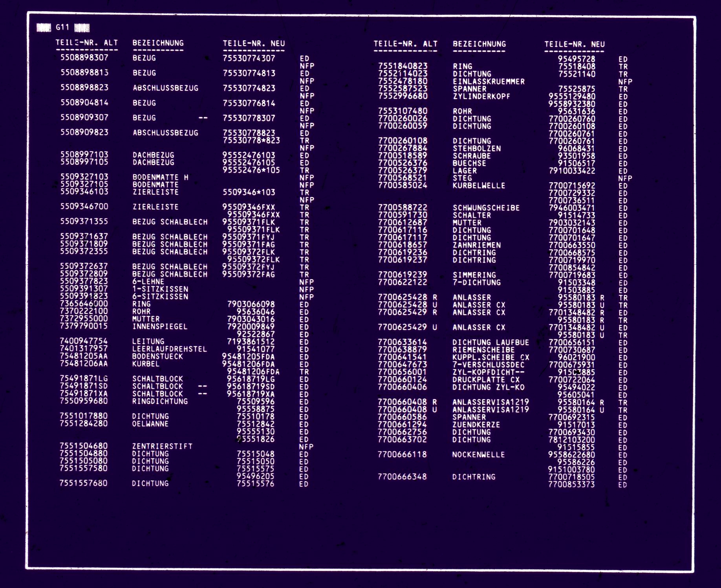Select old part number 5508898307
This screenshot has height=588, width=721.
pyautogui.click(x=84, y=57)
